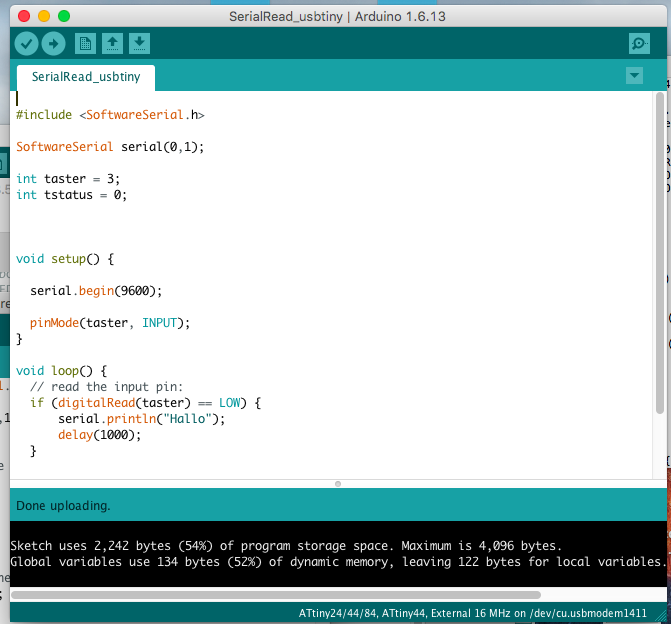Open the Serial Monitor
Image resolution: width=671 pixels, height=624 pixels.
tap(639, 44)
